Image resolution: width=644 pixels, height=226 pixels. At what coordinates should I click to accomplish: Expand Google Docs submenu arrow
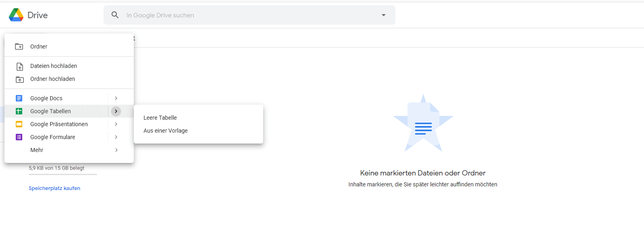(116, 98)
